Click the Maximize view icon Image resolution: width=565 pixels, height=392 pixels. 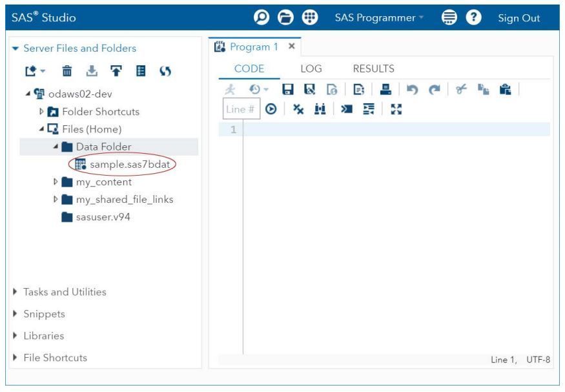coord(396,109)
